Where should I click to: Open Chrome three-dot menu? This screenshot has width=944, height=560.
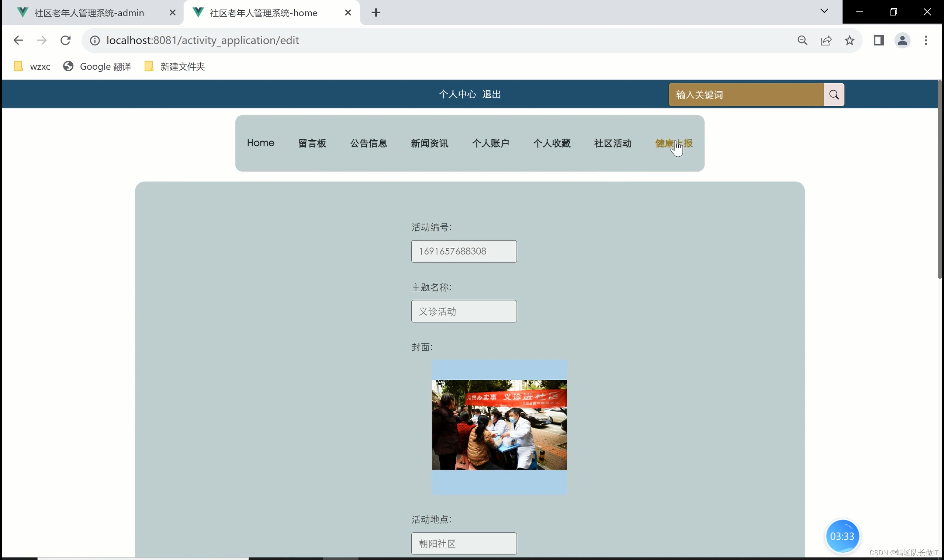tap(926, 41)
